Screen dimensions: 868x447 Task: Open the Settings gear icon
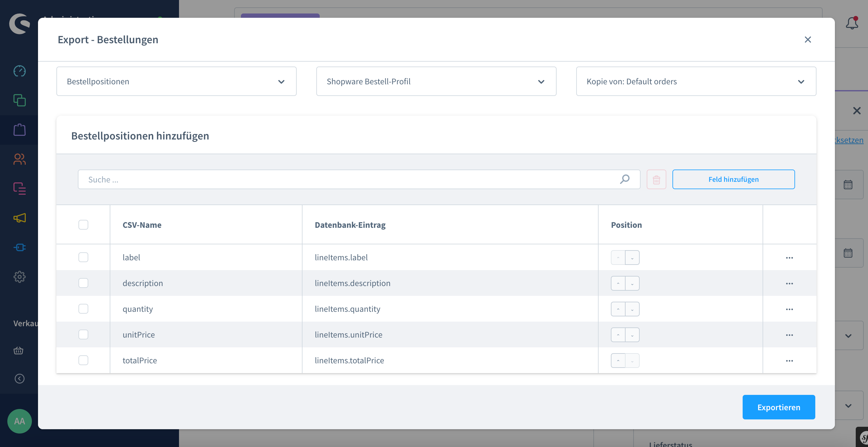[20, 277]
